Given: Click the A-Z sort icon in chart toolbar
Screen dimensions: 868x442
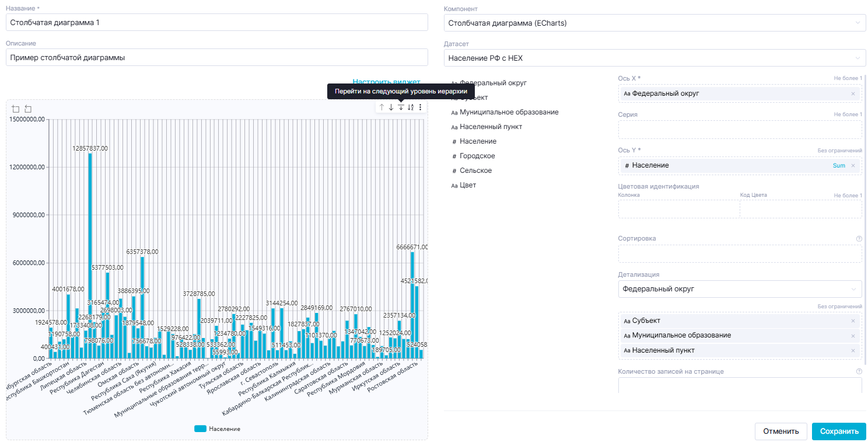Looking at the screenshot, I should pyautogui.click(x=411, y=107).
